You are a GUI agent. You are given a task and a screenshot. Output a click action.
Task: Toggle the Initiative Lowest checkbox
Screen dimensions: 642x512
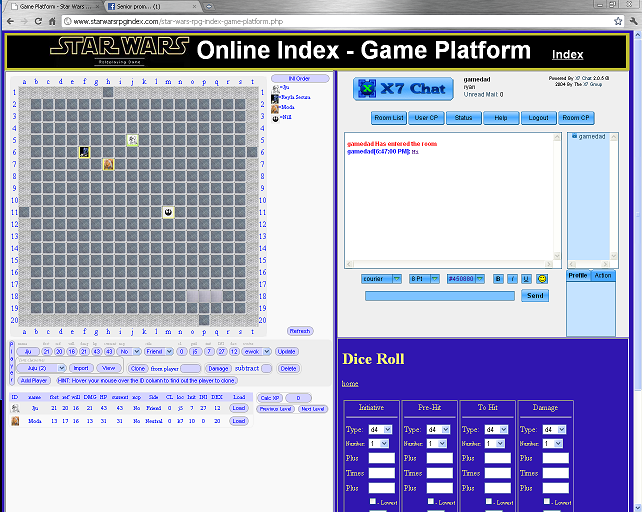[373, 501]
